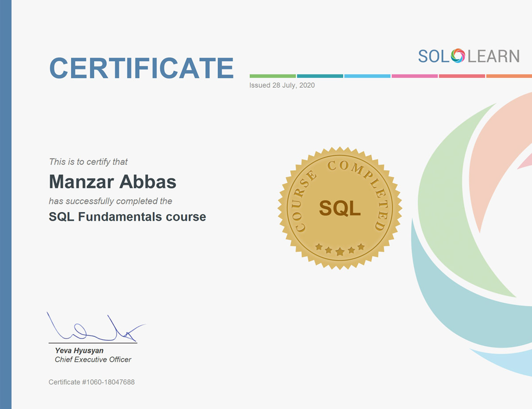Click the SoloLearn colorful circular logo icon
This screenshot has width=532, height=409.
(458, 56)
